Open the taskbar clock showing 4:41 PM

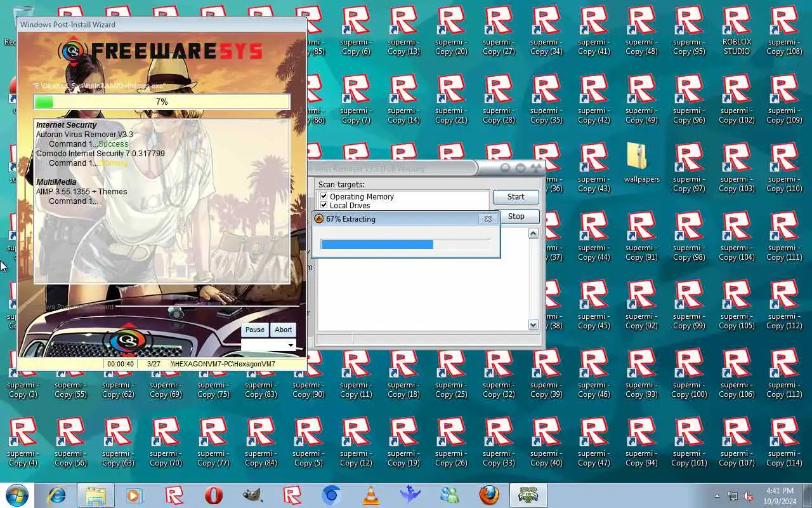pyautogui.click(x=780, y=495)
